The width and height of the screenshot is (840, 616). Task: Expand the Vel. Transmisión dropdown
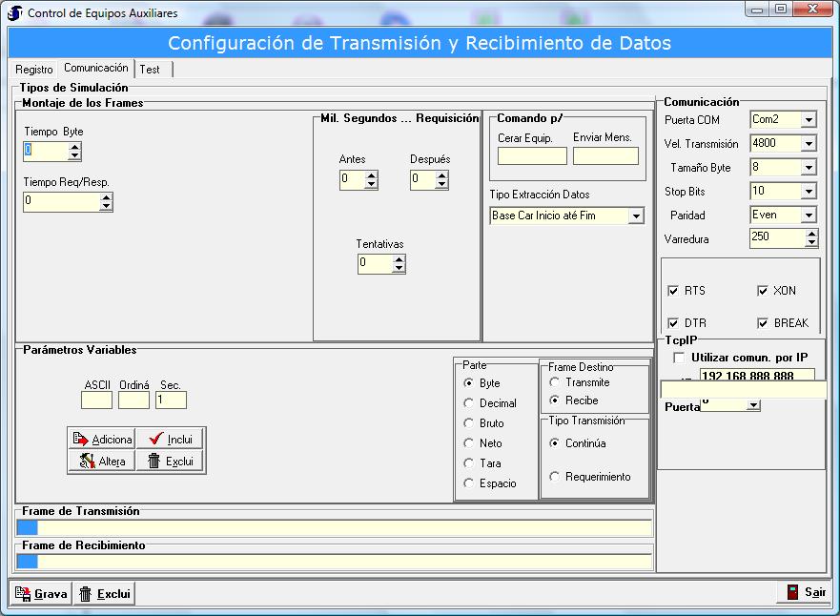[809, 144]
